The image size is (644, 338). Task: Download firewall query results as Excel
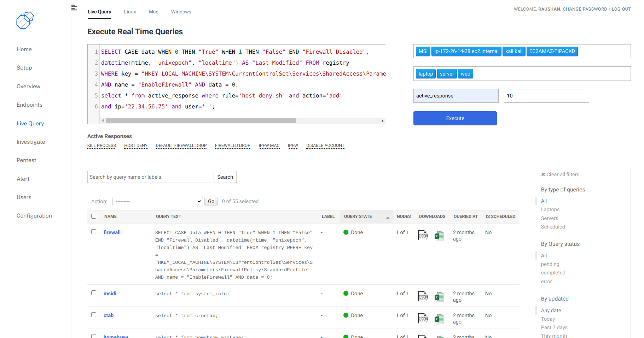pos(439,235)
